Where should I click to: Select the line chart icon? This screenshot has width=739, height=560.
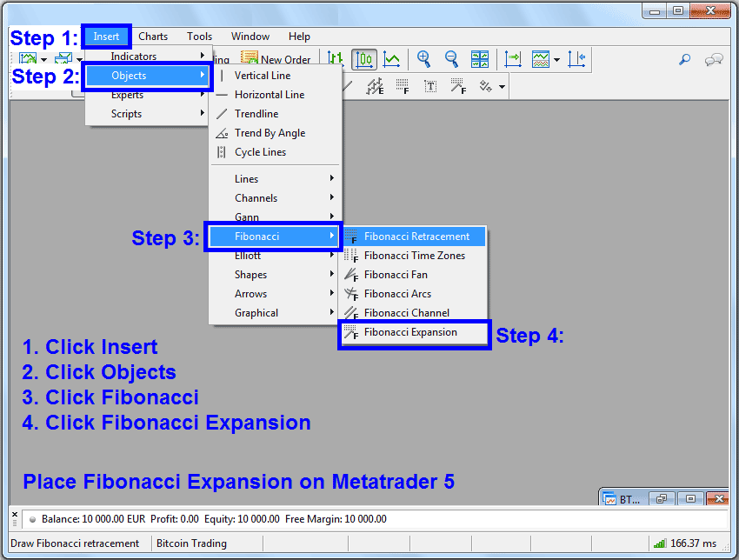point(391,59)
